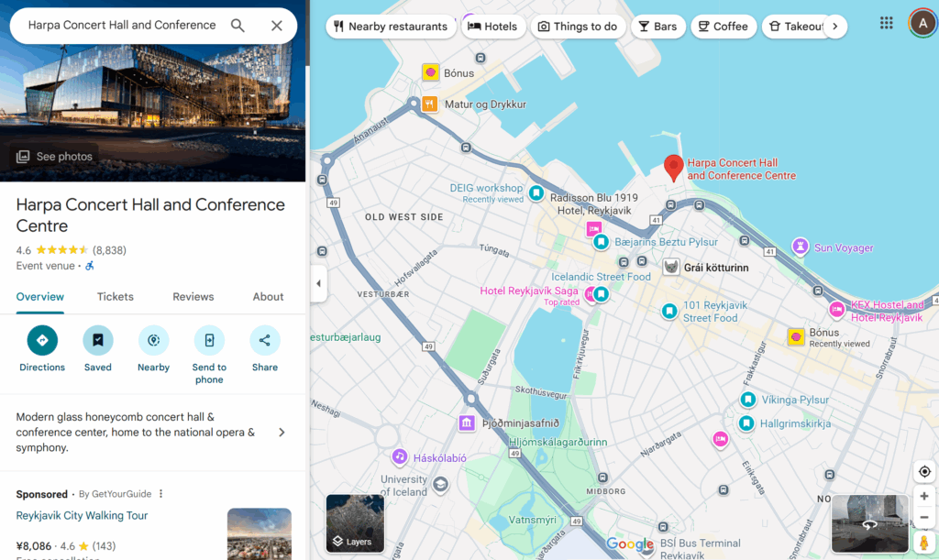This screenshot has height=560, width=939.
Task: Select the Matur og Drykkur restaurant marker
Action: pos(429,104)
